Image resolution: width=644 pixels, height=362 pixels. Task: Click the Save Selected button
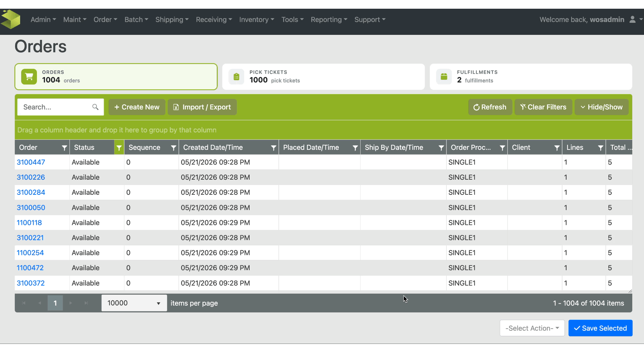pos(600,328)
